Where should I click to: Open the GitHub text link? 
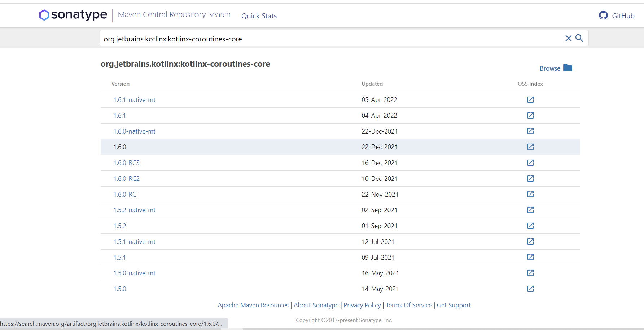coord(623,16)
